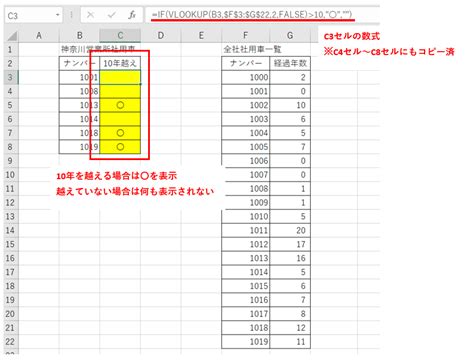
Task: Click cell F5 containing 1002
Action: click(x=246, y=105)
